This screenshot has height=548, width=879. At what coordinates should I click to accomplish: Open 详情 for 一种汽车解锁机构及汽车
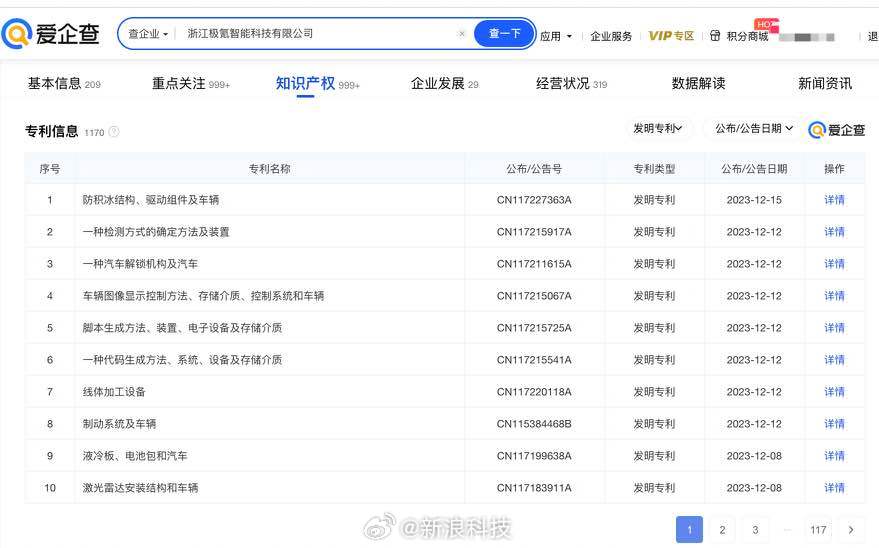pyautogui.click(x=834, y=264)
